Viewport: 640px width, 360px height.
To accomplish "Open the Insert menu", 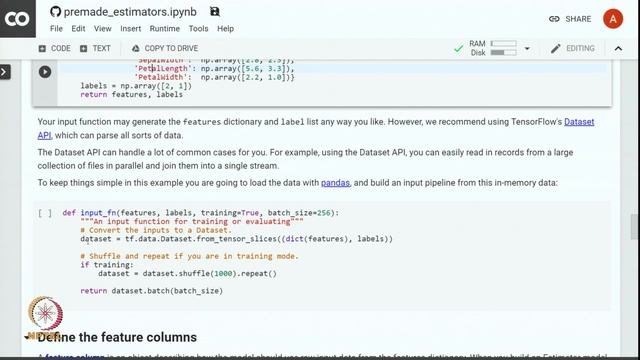I will point(131,29).
